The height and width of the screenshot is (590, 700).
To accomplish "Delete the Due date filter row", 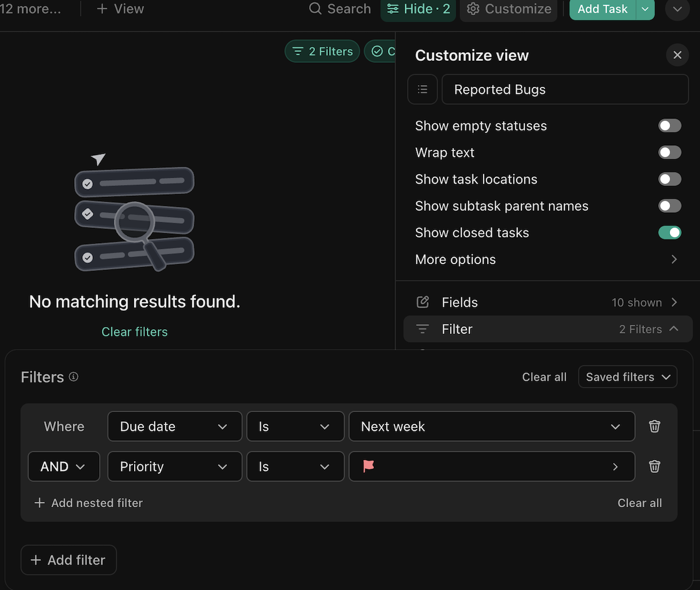I will (654, 426).
